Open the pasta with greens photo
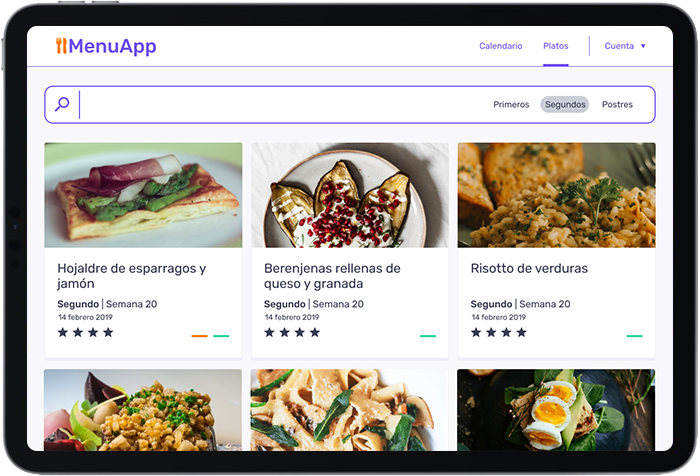Viewport: 700px width, 476px height. (349, 410)
